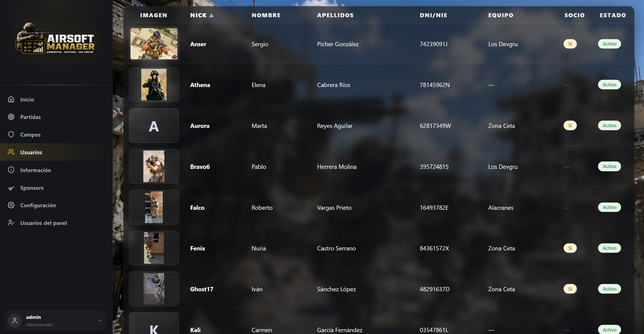The width and height of the screenshot is (644, 334).
Task: Click DNI 16493782E in Falco's row
Action: tap(434, 207)
